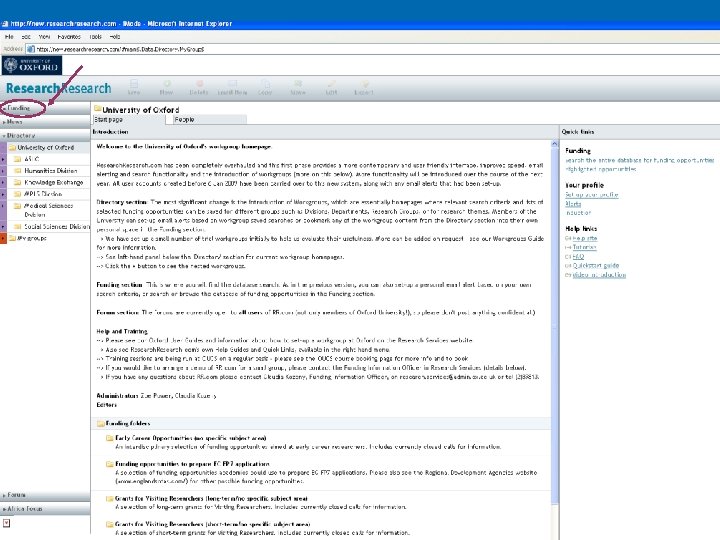Click the Move toolbar icon
The height and width of the screenshot is (540, 720).
point(298,87)
